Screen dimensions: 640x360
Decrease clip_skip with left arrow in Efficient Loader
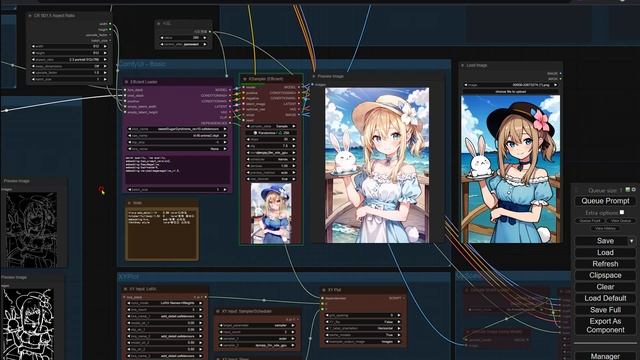(130, 142)
